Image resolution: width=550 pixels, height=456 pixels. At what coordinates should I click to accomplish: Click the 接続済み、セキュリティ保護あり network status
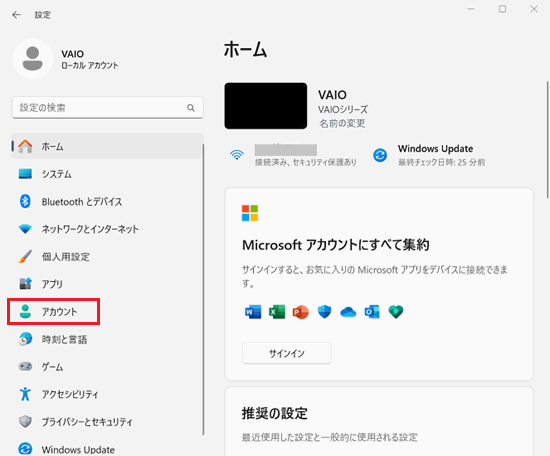306,162
